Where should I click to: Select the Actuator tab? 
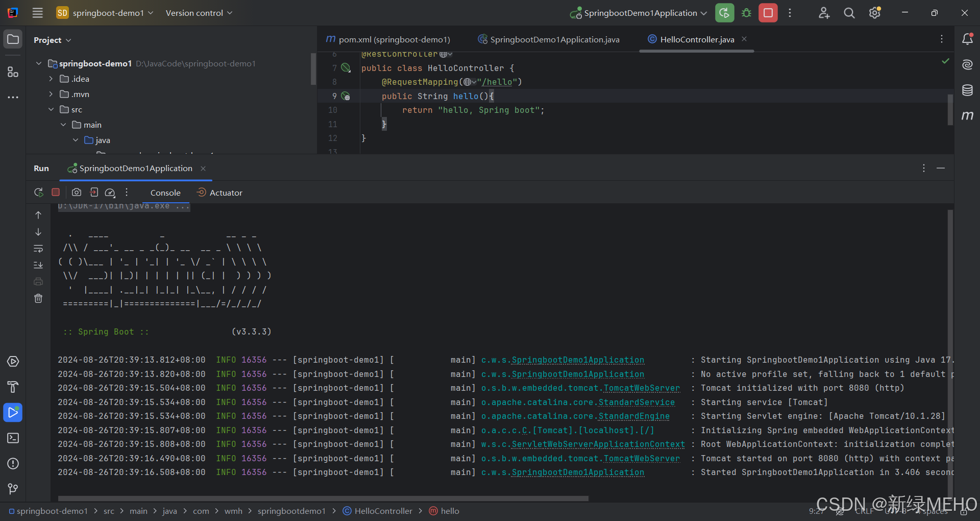click(220, 193)
